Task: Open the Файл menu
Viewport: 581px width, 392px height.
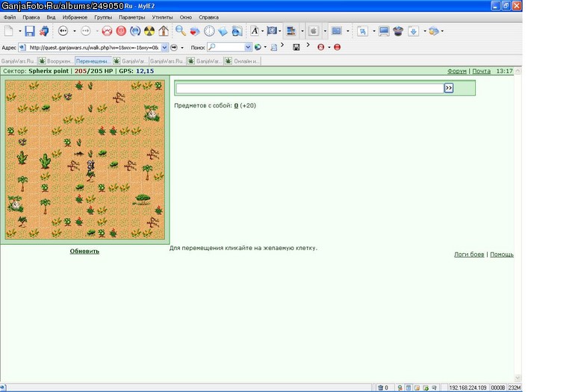Action: coord(10,17)
